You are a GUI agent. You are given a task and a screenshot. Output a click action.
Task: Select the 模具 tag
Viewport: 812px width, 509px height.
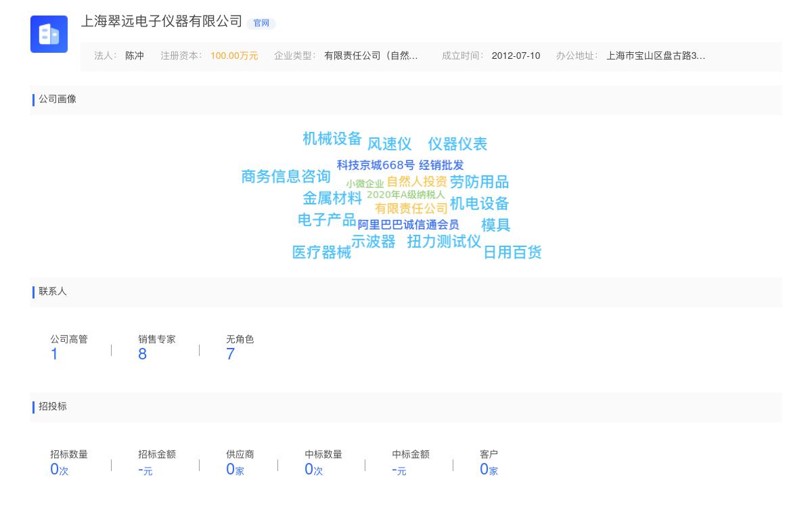point(495,225)
